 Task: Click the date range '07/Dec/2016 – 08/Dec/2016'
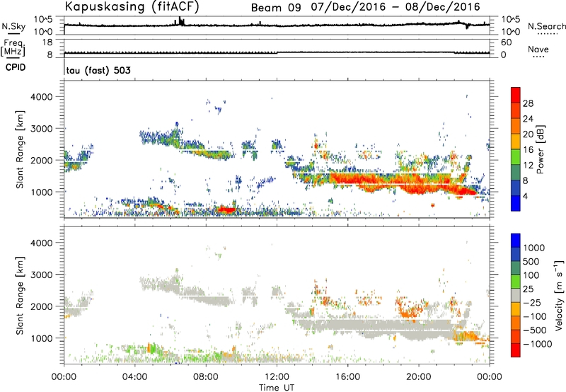395,7
